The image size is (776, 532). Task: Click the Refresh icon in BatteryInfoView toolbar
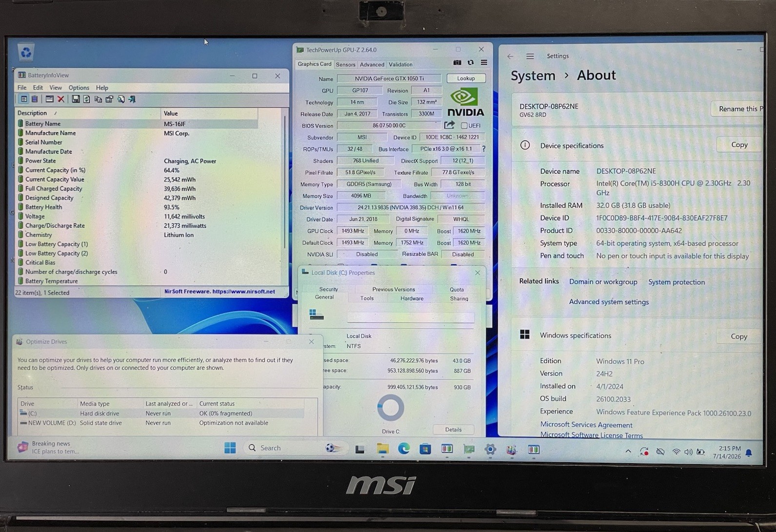[86, 99]
